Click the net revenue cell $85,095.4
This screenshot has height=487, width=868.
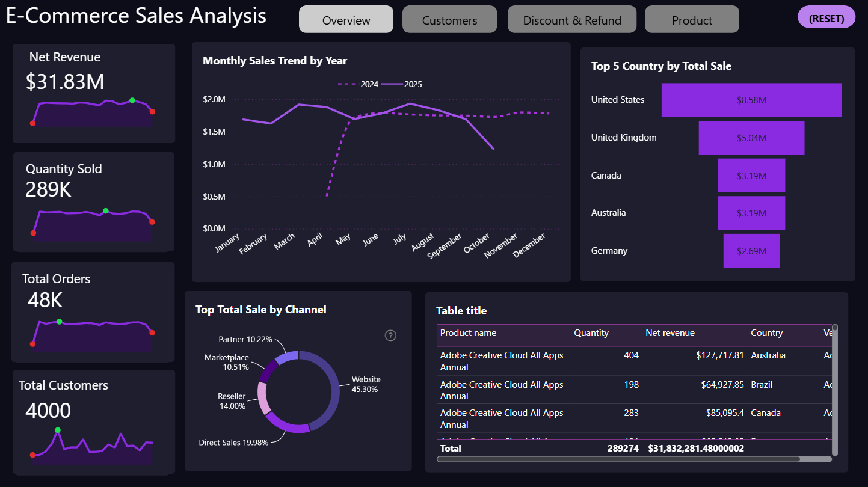[725, 413]
